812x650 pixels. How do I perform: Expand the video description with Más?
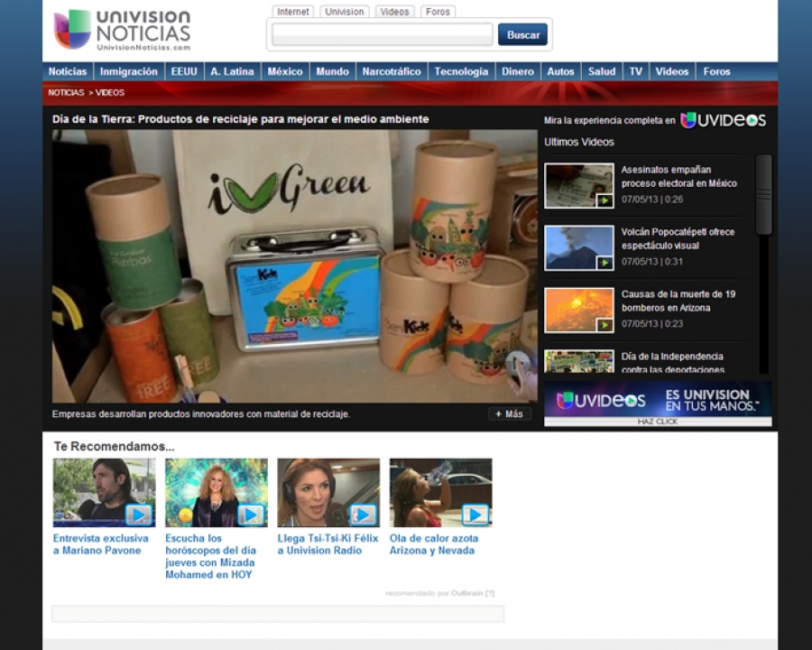pos(509,414)
